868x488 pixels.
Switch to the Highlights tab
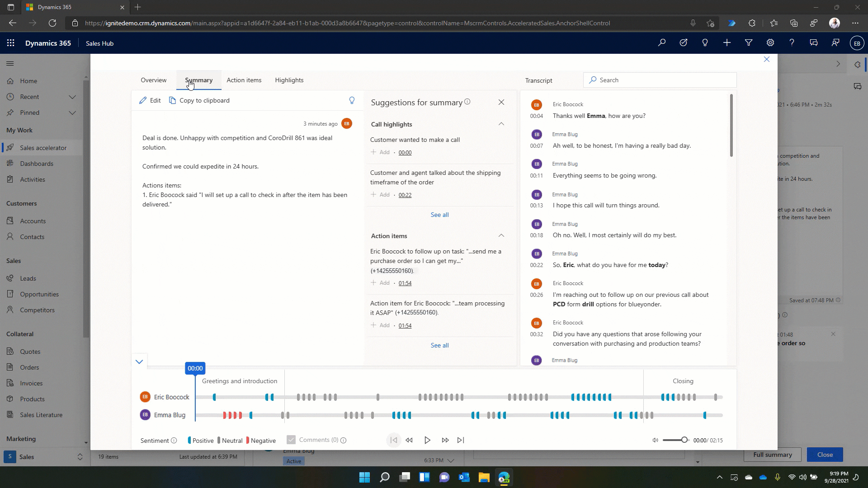[289, 80]
